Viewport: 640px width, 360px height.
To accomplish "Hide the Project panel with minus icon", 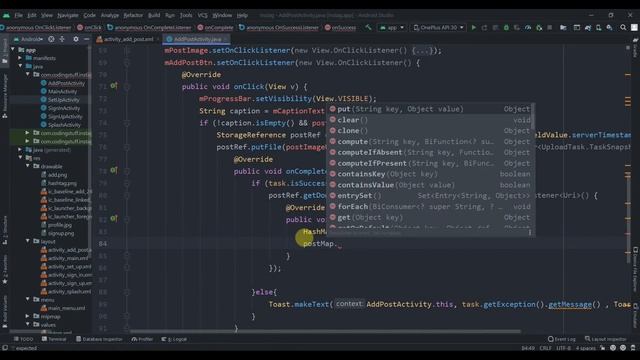I will pos(87,39).
